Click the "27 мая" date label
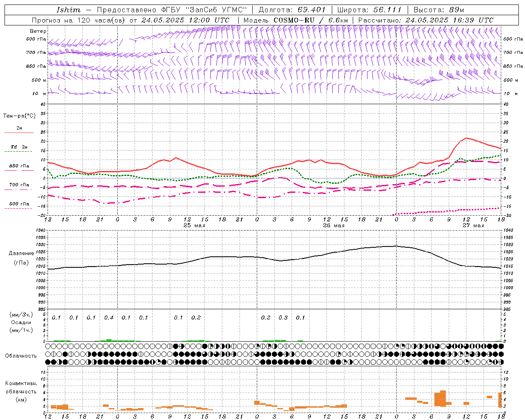Screen dimensions: 525x420 pos(473,226)
